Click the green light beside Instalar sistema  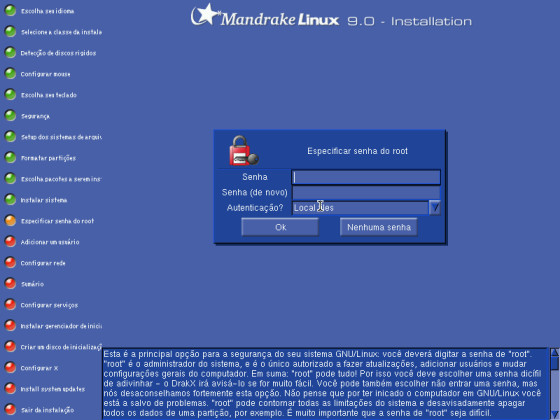coord(10,200)
